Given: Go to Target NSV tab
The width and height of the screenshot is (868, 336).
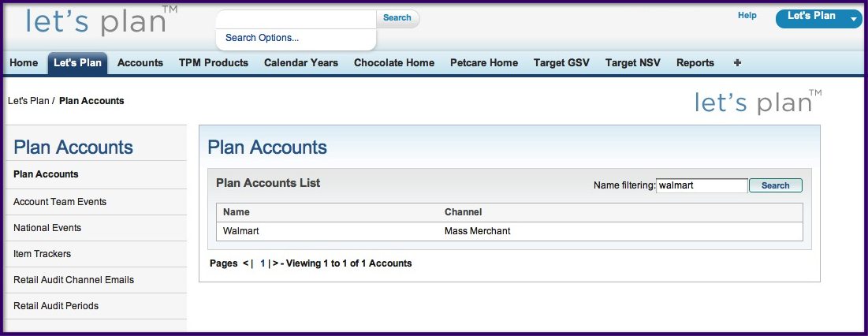Looking at the screenshot, I should click(x=633, y=63).
